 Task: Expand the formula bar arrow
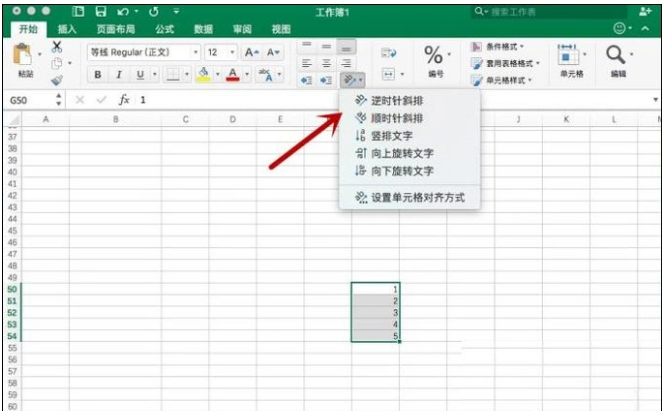click(x=655, y=100)
